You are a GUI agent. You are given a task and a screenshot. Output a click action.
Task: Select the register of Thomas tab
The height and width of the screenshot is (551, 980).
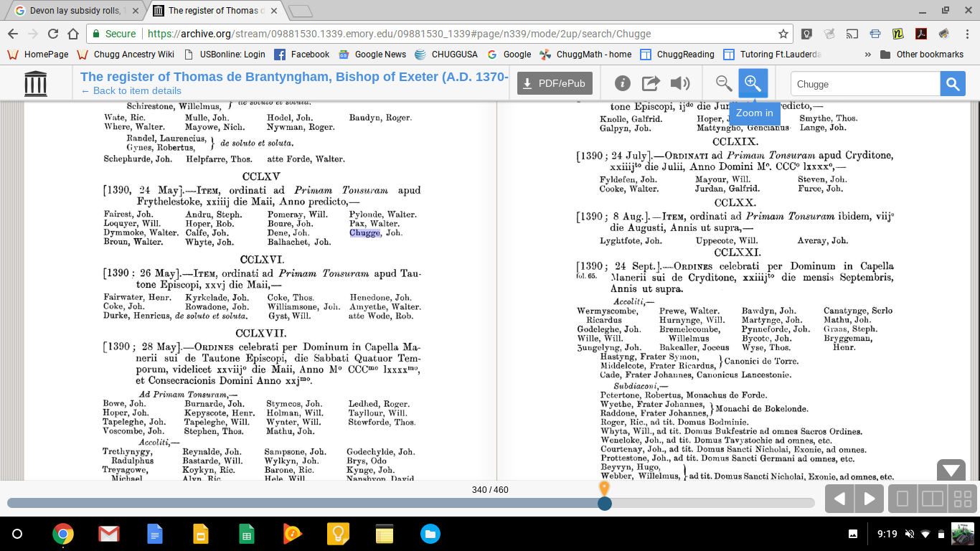point(217,11)
